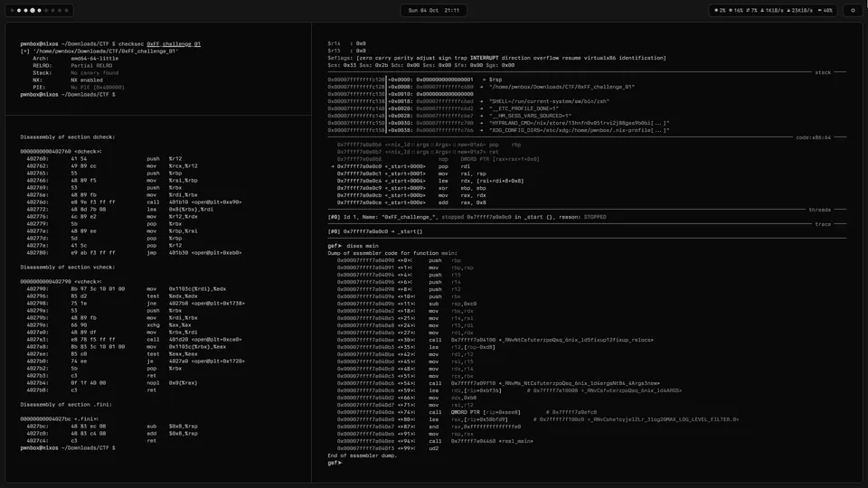The height and width of the screenshot is (488, 868).
Task: Click the 'trace' section label
Action: [823, 224]
